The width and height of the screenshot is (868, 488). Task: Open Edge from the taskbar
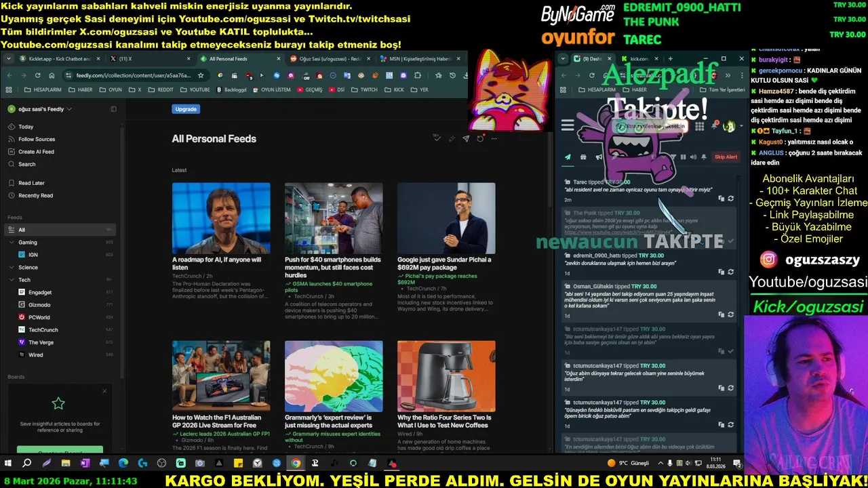pyautogui.click(x=123, y=464)
